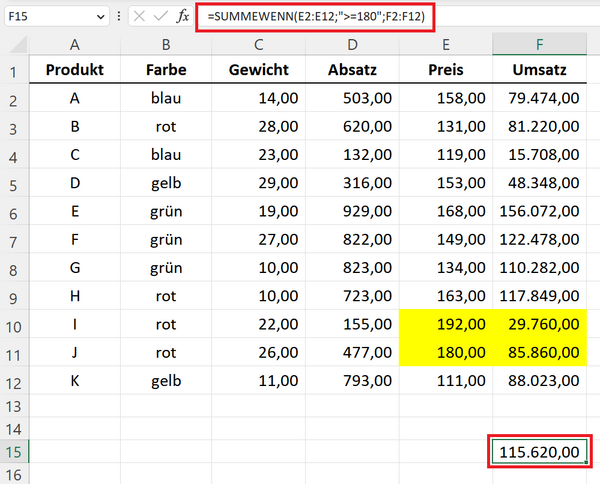Select column F header
The width and height of the screenshot is (600, 484).
click(540, 44)
